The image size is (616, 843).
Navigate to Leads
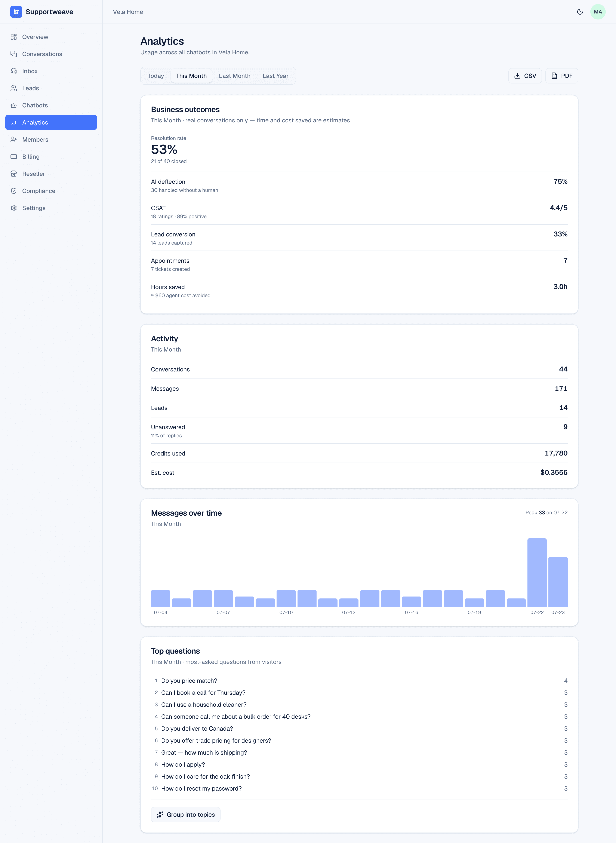[51, 88]
